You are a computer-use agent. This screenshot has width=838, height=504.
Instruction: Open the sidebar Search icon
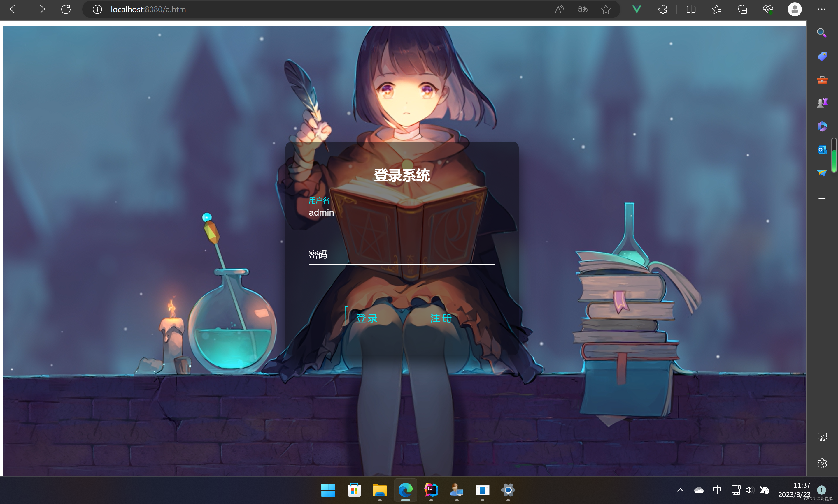822,33
